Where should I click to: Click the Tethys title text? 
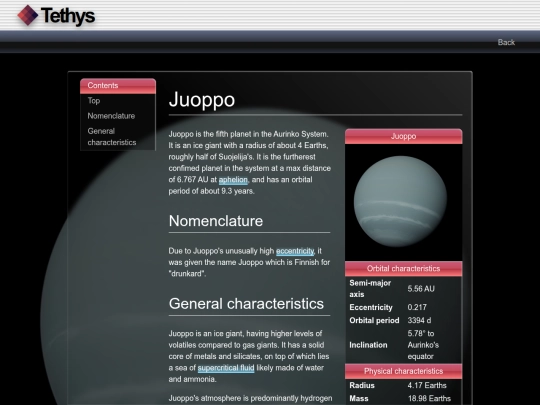tap(68, 16)
